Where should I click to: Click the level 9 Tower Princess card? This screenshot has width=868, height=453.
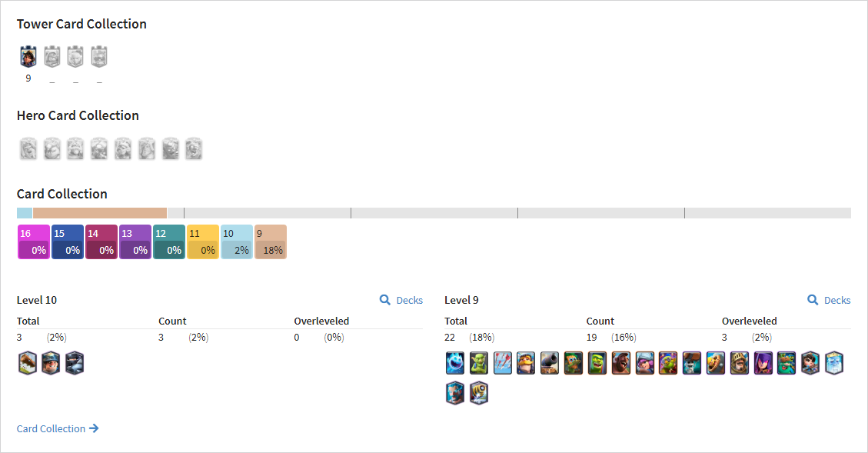(28, 56)
